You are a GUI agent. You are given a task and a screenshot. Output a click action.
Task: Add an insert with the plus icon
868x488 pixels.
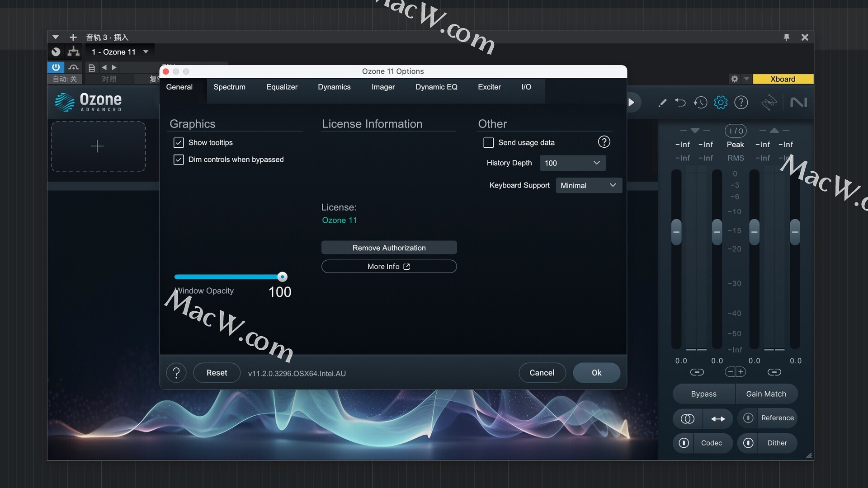pyautogui.click(x=73, y=37)
